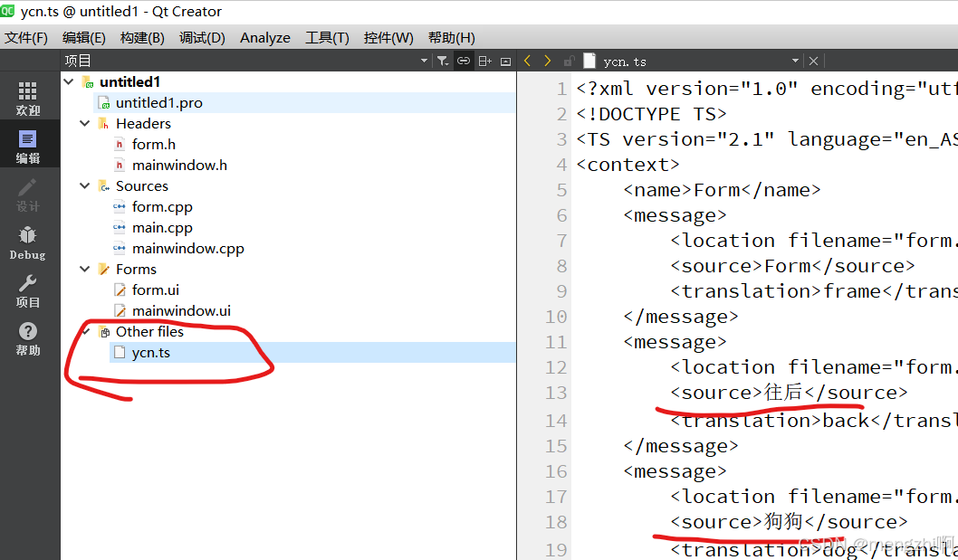This screenshot has height=560, width=958.
Task: Click line 13 <source>往后</source> text
Action: click(x=788, y=392)
